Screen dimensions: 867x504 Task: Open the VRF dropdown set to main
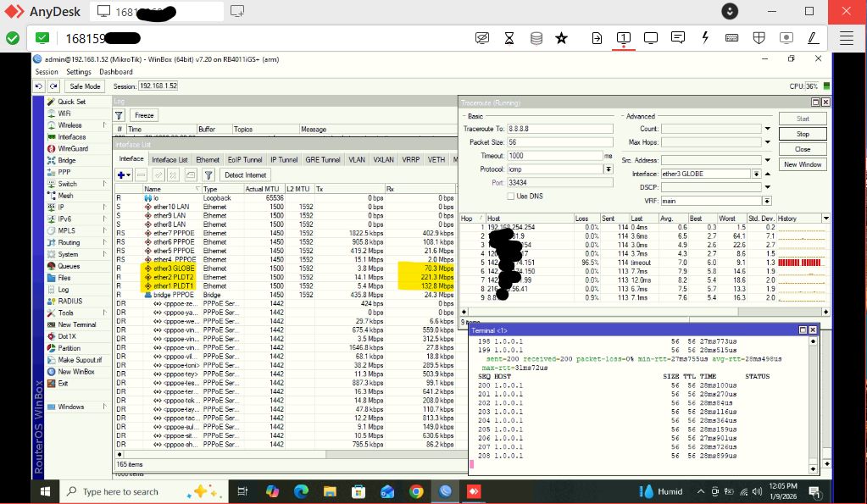pos(768,201)
